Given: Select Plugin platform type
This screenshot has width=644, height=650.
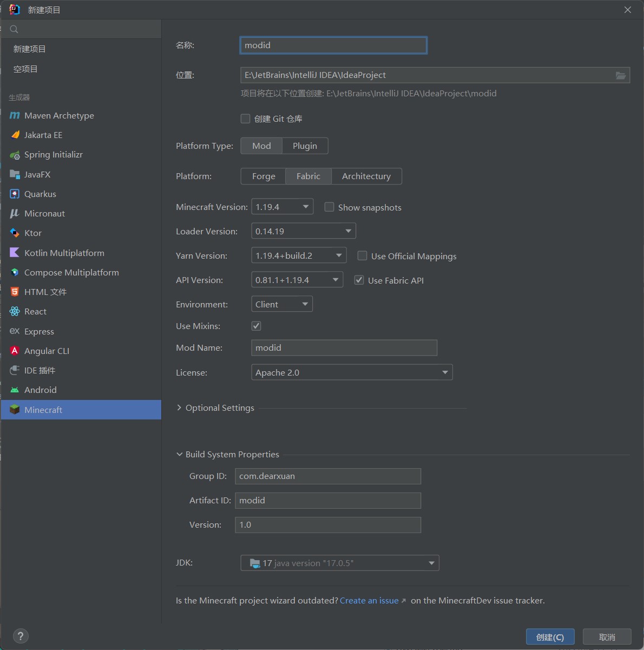Looking at the screenshot, I should [x=305, y=146].
